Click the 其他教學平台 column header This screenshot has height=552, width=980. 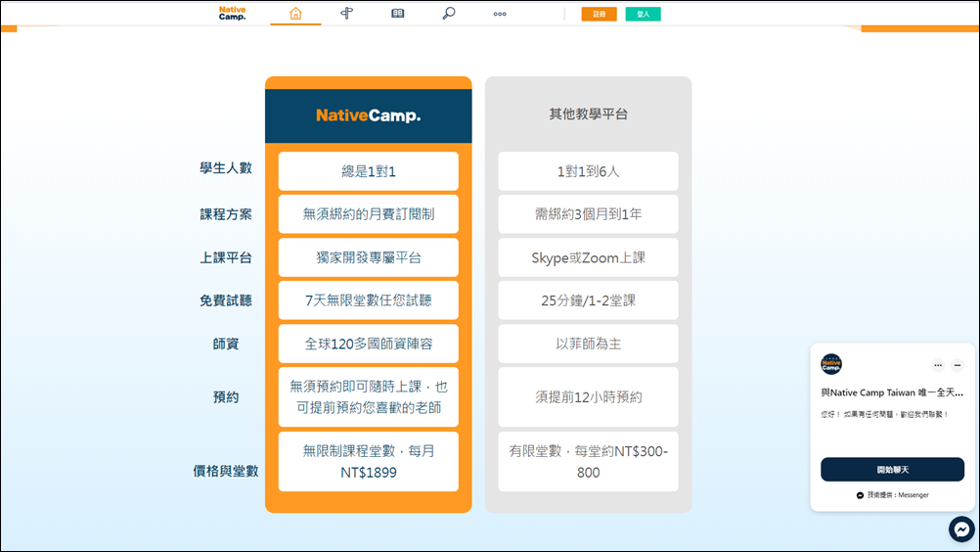588,114
